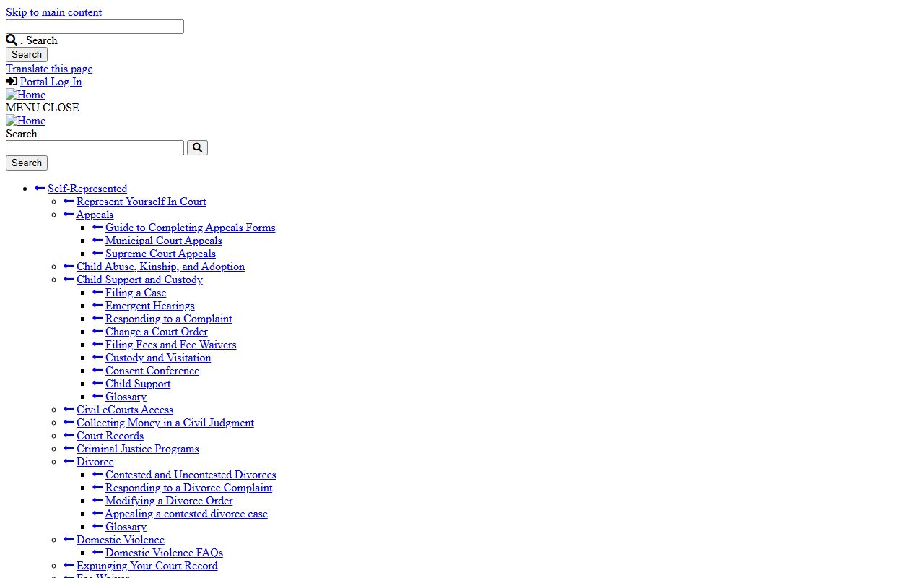The width and height of the screenshot is (924, 578).
Task: Click the arrow icon beside Self-Represented
Action: click(x=40, y=189)
